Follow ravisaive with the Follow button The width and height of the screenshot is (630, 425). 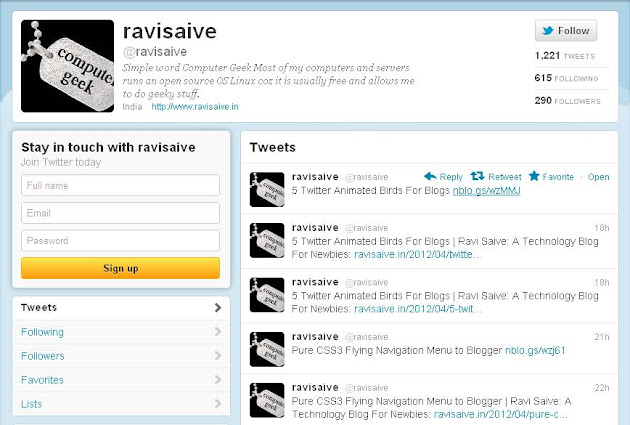coord(566,31)
